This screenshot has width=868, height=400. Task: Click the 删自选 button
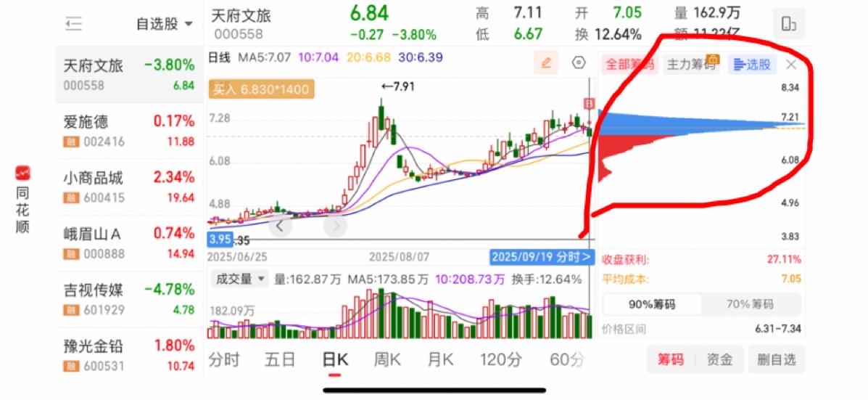777,359
